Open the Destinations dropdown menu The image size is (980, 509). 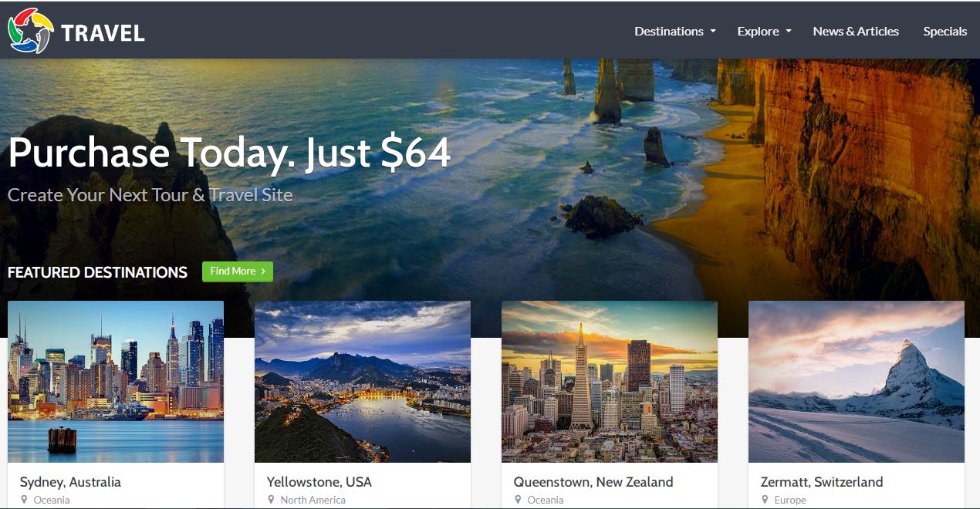[675, 32]
